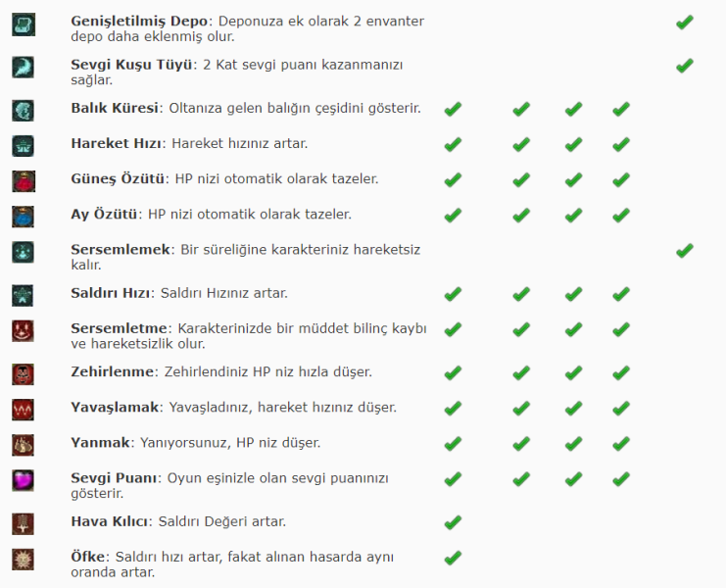Click the Hareket Hızı icon
This screenshot has height=588, width=726.
tap(24, 145)
